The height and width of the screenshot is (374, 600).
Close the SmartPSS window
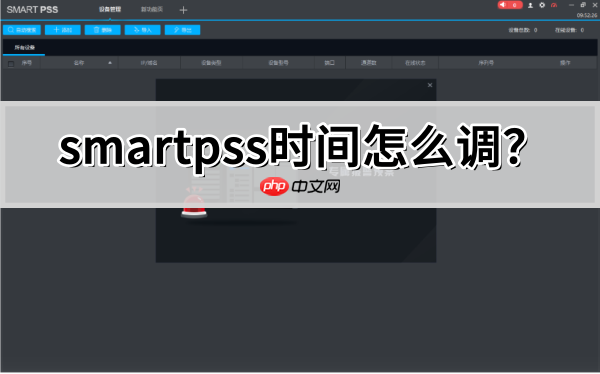click(595, 5)
